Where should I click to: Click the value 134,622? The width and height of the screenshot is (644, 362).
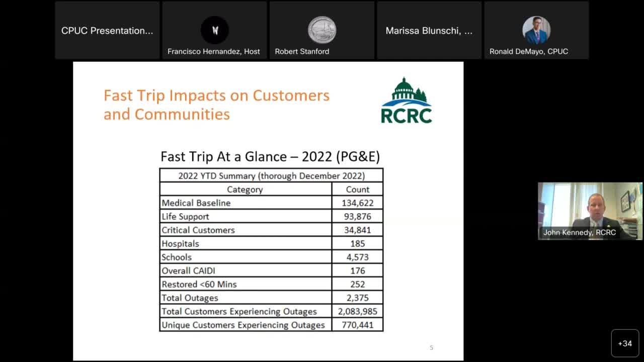tap(358, 203)
